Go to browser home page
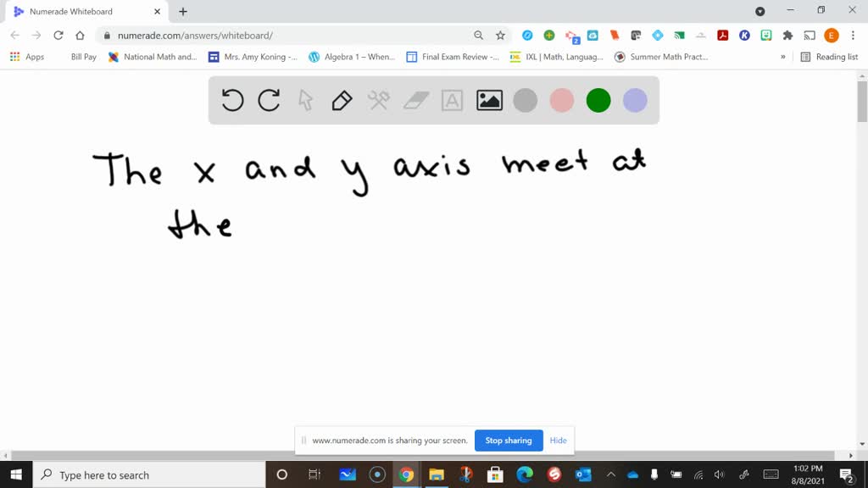868x488 pixels. coord(80,36)
